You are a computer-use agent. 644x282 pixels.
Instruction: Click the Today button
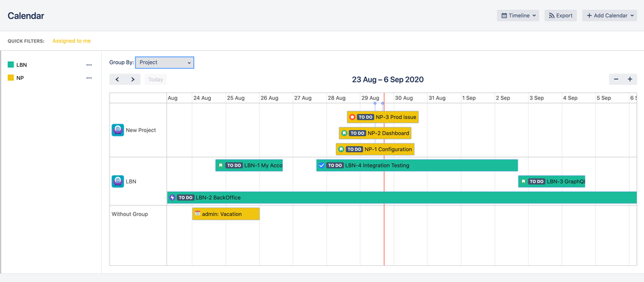pos(155,80)
